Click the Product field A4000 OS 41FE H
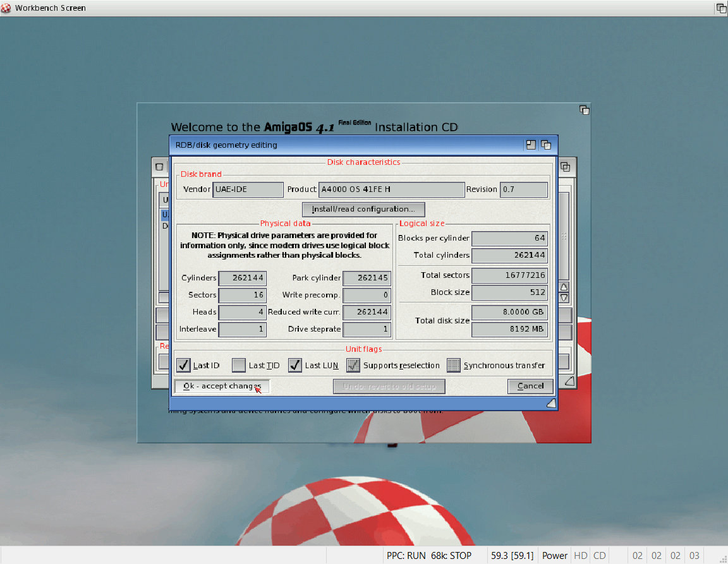This screenshot has width=728, height=564. pyautogui.click(x=391, y=189)
